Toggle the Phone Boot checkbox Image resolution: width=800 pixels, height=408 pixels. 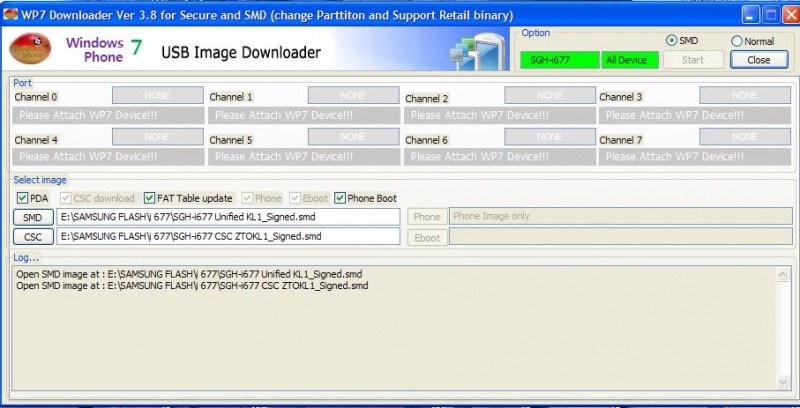(340, 198)
